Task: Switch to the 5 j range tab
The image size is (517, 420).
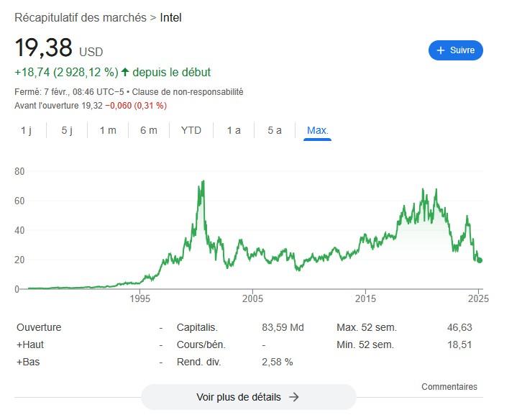Action: click(x=67, y=130)
